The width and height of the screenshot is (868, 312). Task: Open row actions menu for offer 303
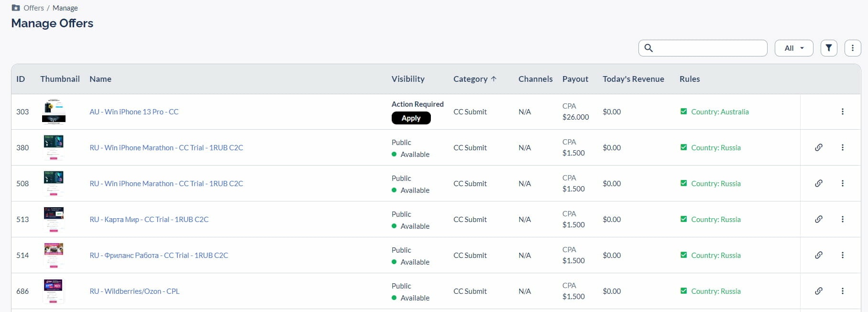click(x=842, y=111)
